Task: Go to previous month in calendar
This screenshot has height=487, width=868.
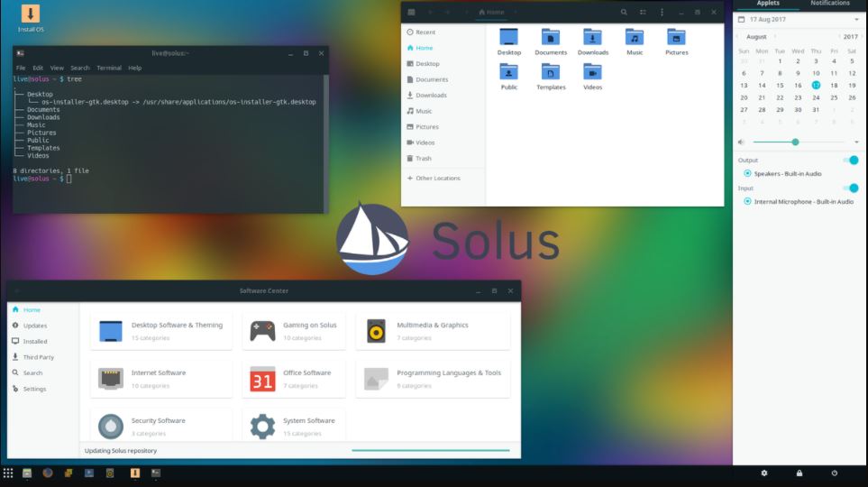Action: tap(737, 37)
